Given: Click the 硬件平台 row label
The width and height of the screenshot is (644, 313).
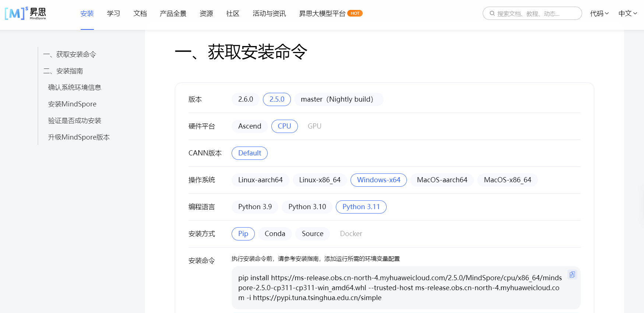Looking at the screenshot, I should pos(202,126).
